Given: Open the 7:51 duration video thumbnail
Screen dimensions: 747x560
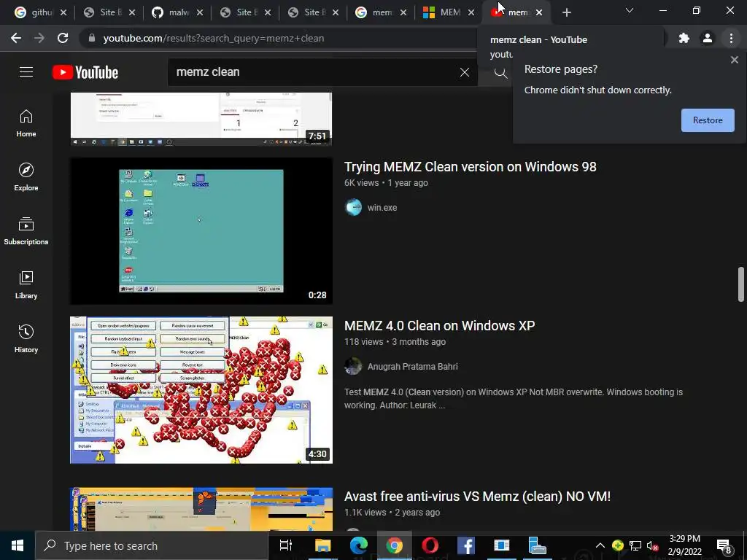Looking at the screenshot, I should pos(201,119).
